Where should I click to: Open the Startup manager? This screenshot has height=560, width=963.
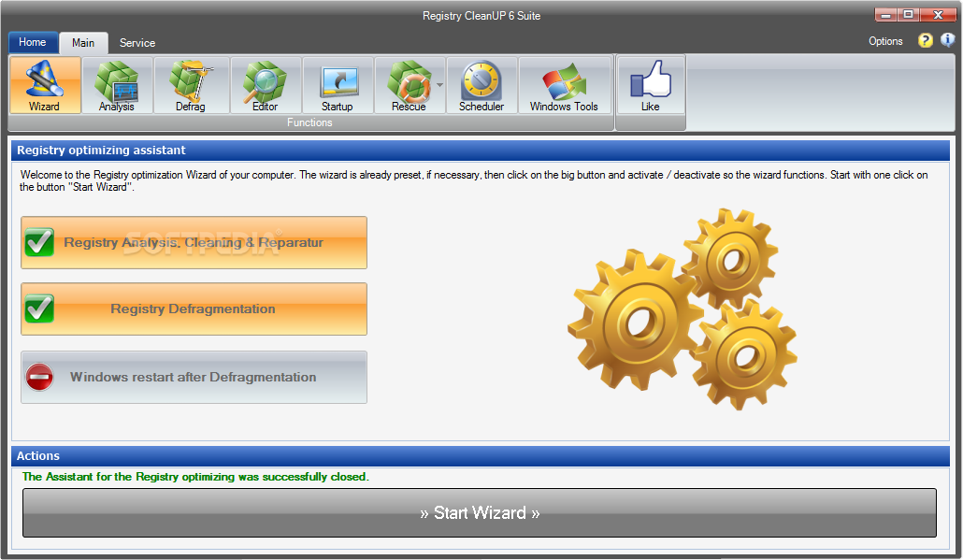coord(338,85)
